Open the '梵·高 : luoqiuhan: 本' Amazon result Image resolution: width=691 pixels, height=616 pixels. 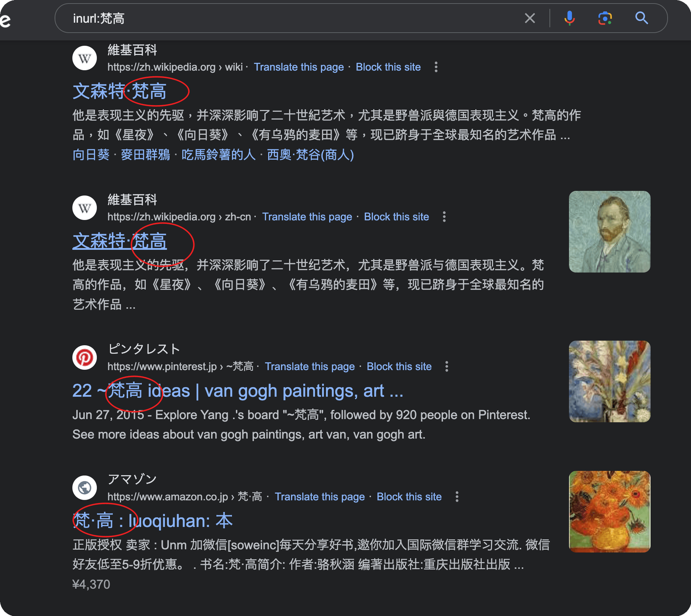click(x=153, y=521)
